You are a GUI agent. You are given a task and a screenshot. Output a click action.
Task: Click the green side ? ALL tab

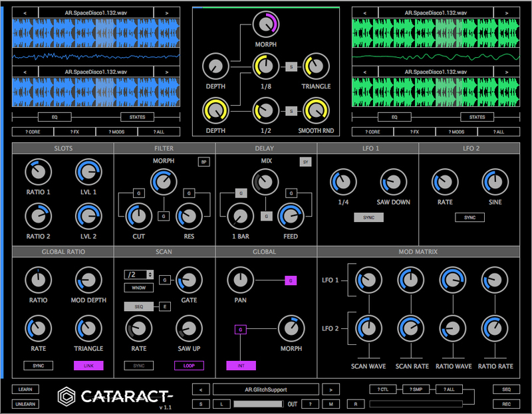coord(499,132)
